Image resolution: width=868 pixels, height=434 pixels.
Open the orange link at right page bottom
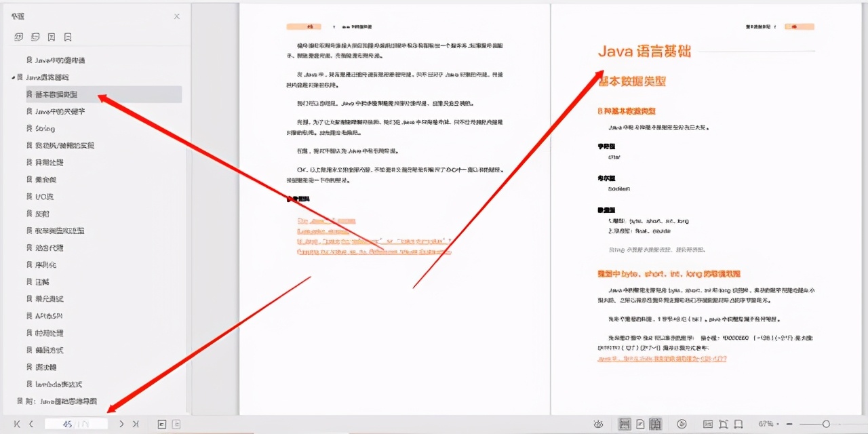coord(662,359)
